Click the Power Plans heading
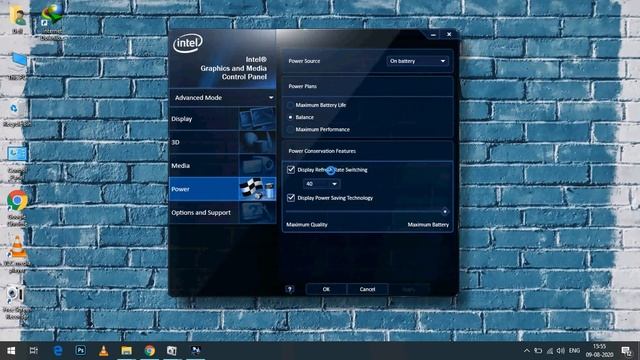Image resolution: width=640 pixels, height=360 pixels. (x=302, y=86)
